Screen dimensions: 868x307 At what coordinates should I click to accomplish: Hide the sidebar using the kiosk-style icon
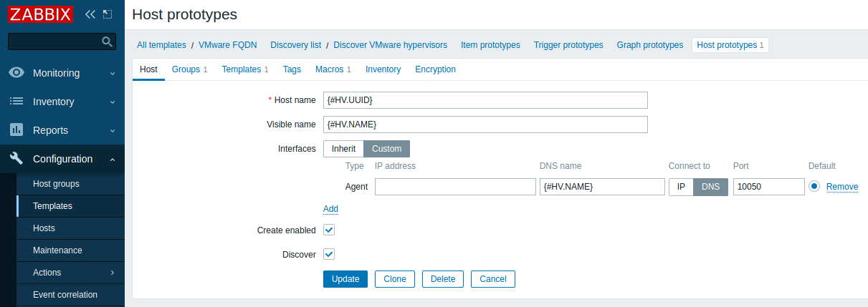point(108,14)
